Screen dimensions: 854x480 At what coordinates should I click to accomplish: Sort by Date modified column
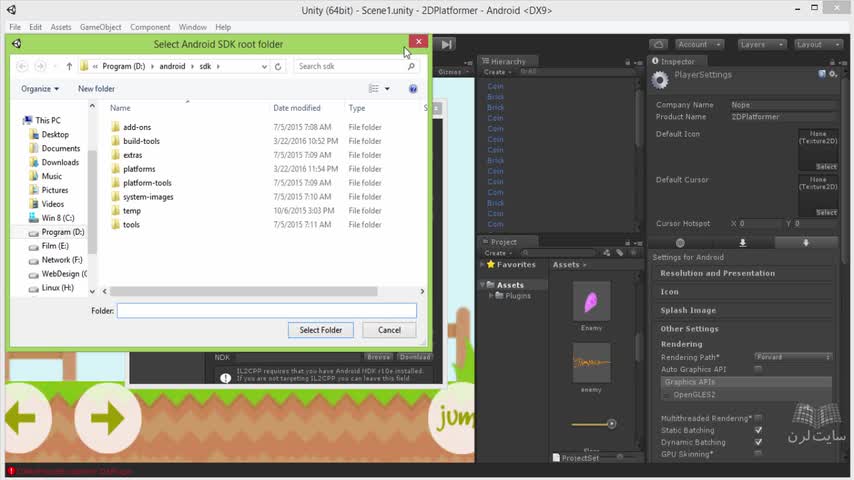tap(297, 108)
